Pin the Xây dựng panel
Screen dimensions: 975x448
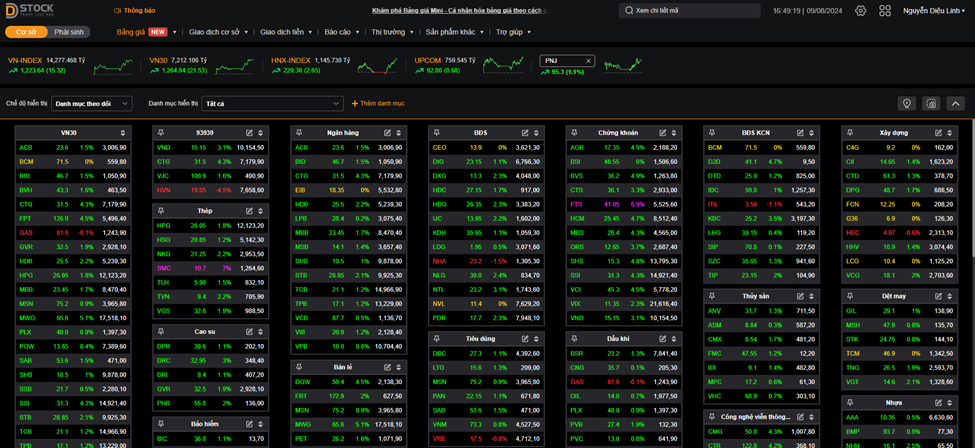tap(851, 133)
